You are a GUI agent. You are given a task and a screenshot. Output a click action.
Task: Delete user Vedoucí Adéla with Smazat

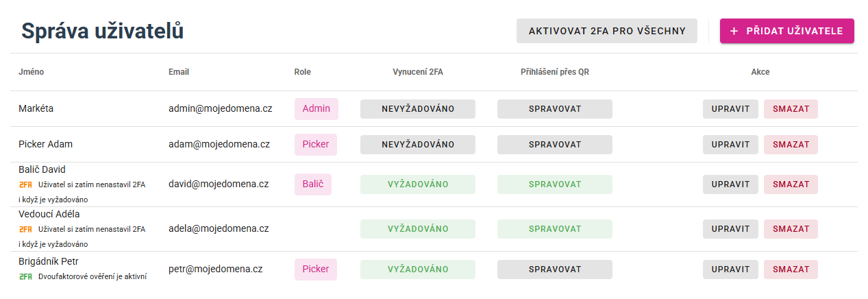point(791,229)
